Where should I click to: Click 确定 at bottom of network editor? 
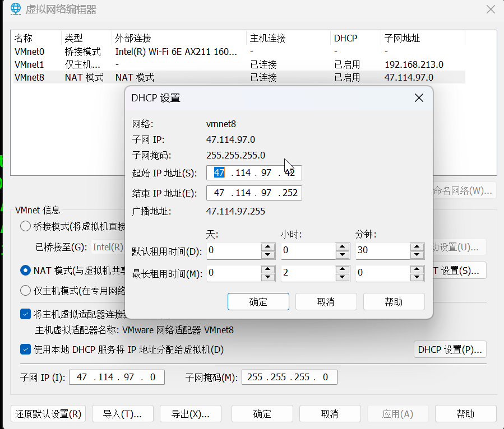262,413
